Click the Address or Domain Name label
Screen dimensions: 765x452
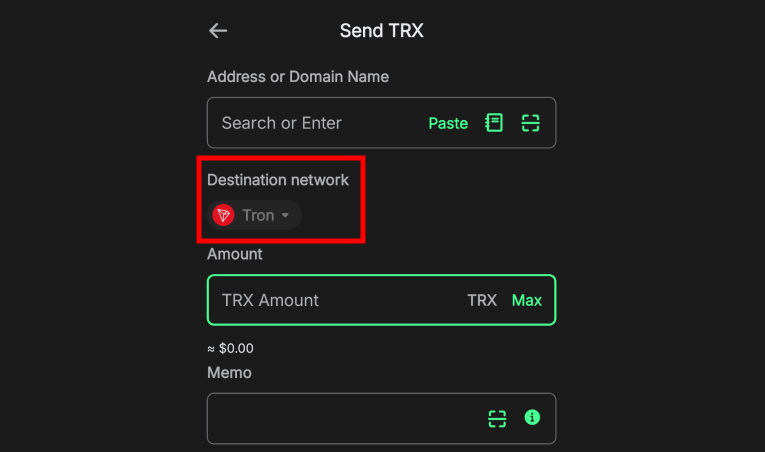point(298,77)
